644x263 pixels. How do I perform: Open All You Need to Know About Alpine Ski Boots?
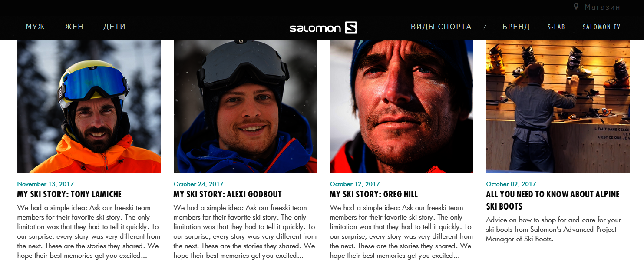click(x=553, y=200)
